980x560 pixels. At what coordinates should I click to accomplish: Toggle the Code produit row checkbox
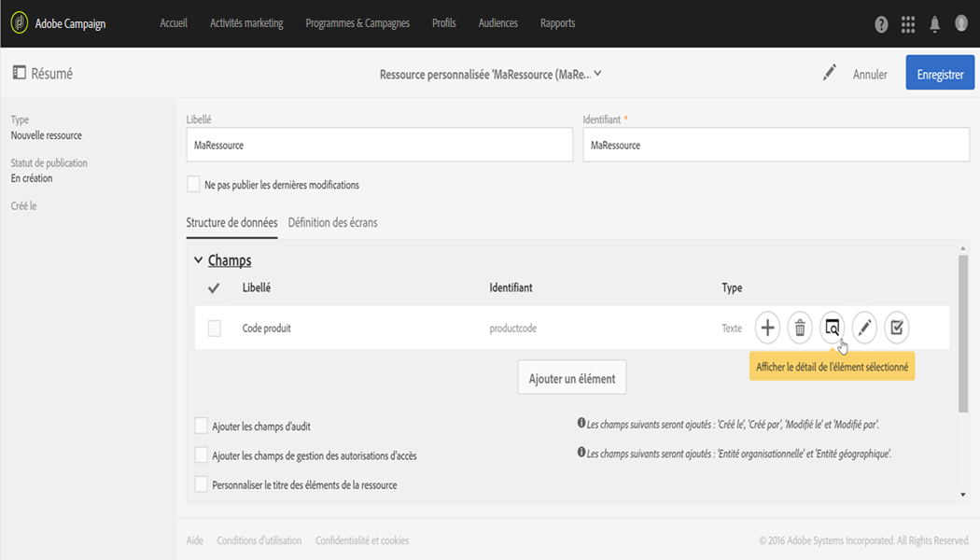[x=215, y=329]
